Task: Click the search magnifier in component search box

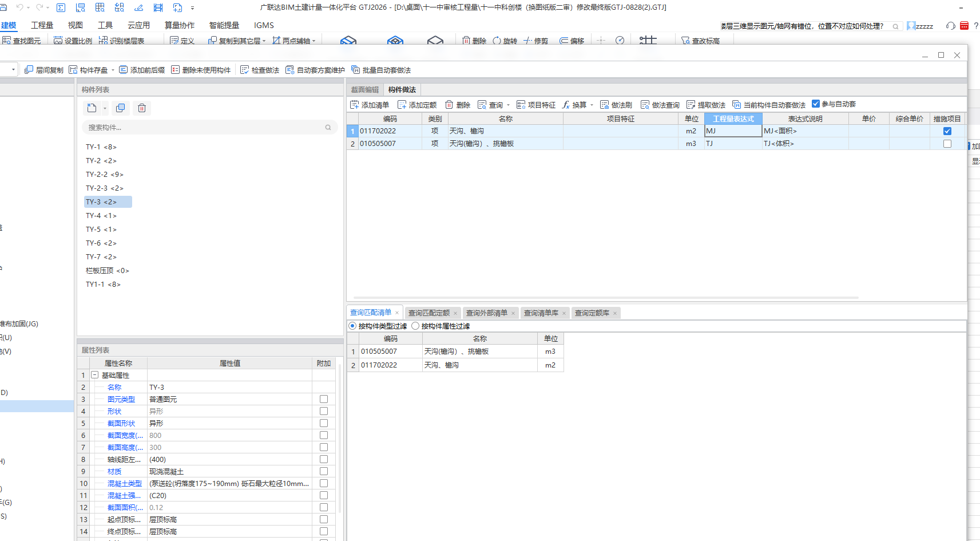Action: 328,128
